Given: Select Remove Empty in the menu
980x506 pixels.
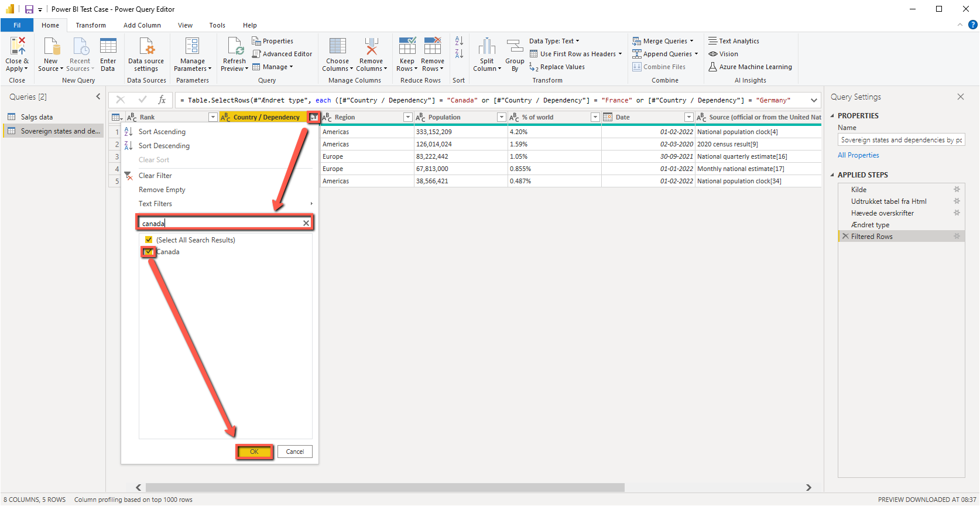Looking at the screenshot, I should point(162,190).
